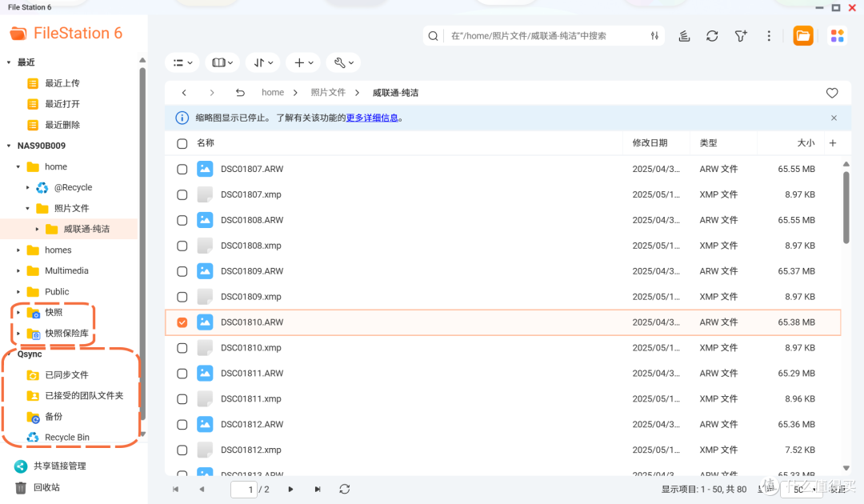Image resolution: width=864 pixels, height=504 pixels.
Task: Open more options three-dot menu
Action: click(769, 36)
